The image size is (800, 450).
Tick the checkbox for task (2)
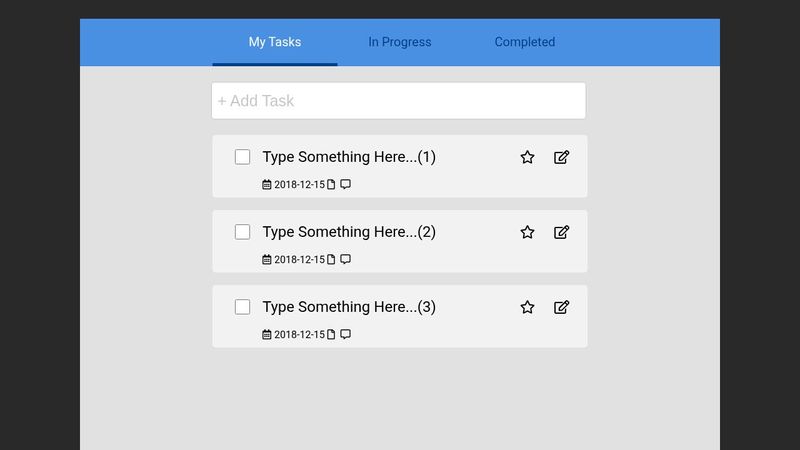coord(242,232)
